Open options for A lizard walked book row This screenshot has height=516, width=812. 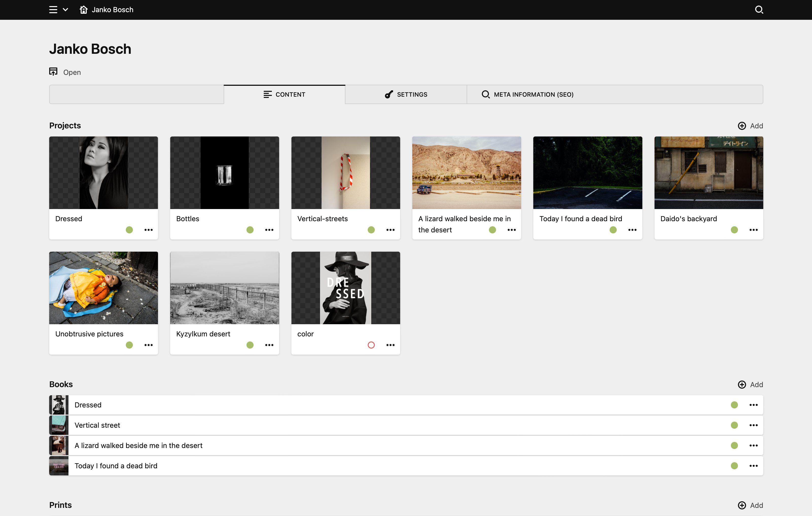754,445
